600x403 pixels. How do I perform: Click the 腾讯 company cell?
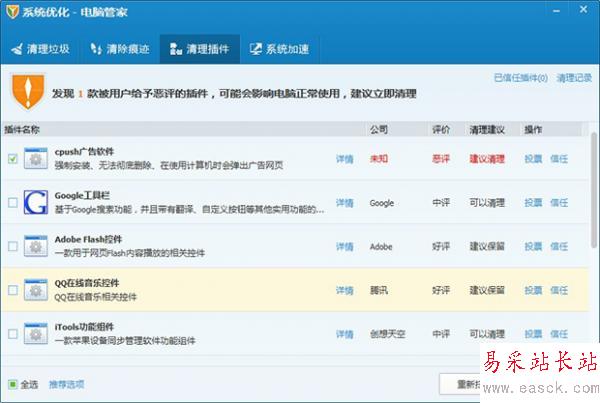(x=379, y=290)
